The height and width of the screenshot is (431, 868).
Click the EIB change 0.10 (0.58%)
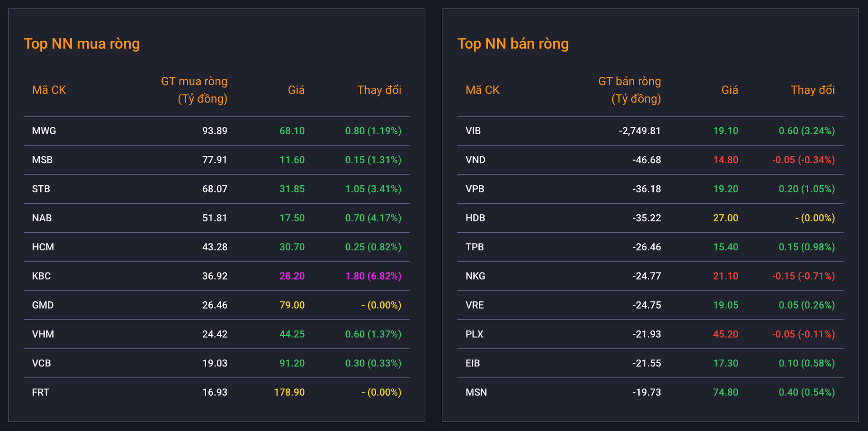[x=807, y=363]
